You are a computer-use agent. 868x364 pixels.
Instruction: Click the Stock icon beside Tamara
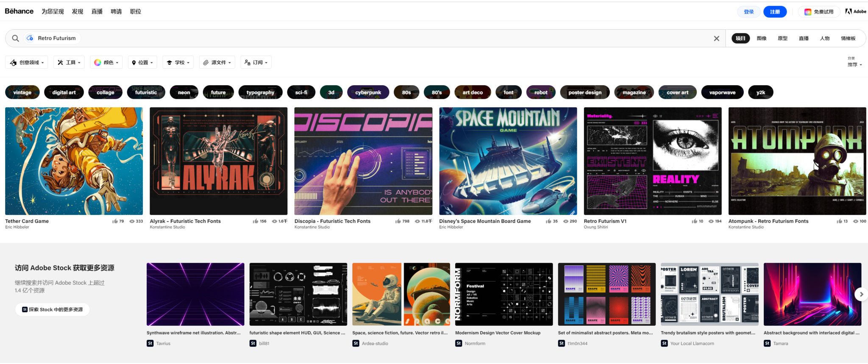pyautogui.click(x=767, y=343)
